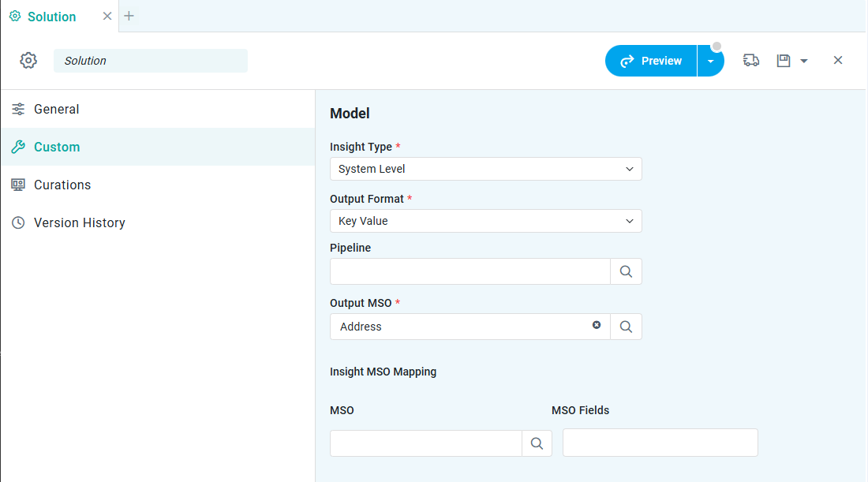Viewport: 868px width, 482px height.
Task: Close the Solution tab
Action: (107, 16)
